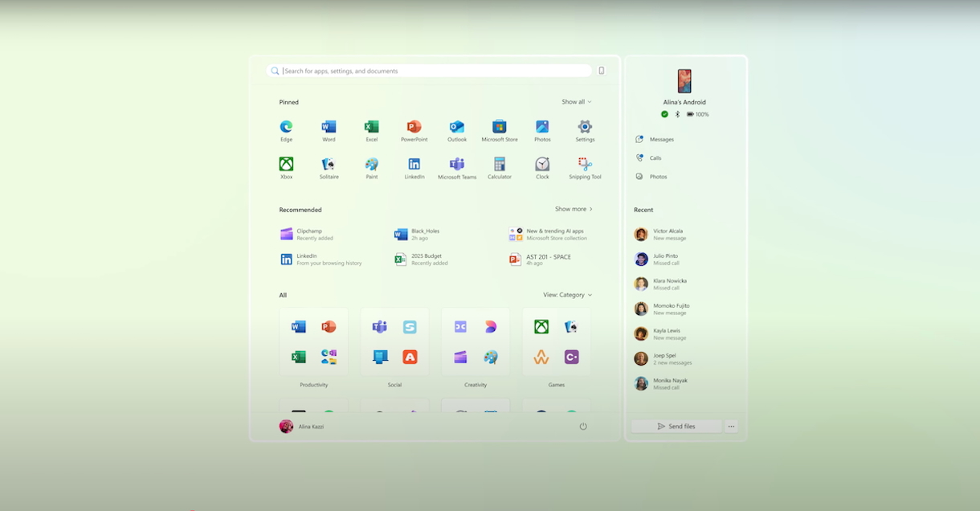980x511 pixels.
Task: Click the Bluetooth status icon
Action: (x=677, y=114)
